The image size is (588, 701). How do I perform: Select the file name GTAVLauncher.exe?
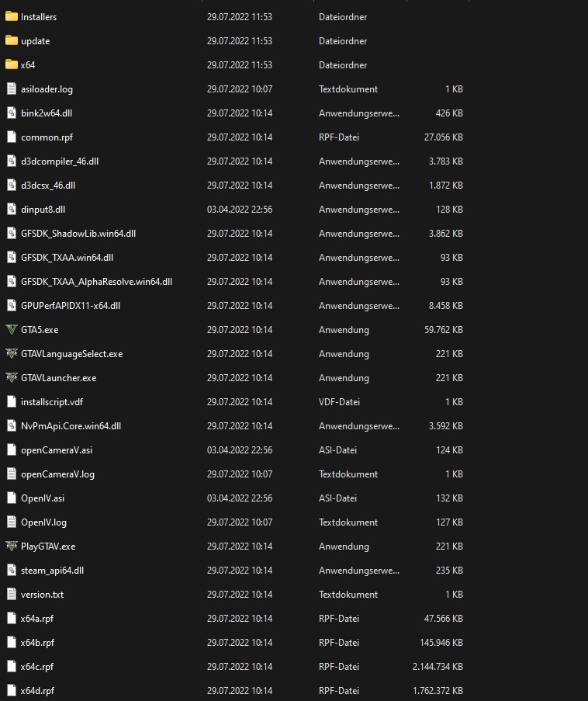pyautogui.click(x=58, y=378)
